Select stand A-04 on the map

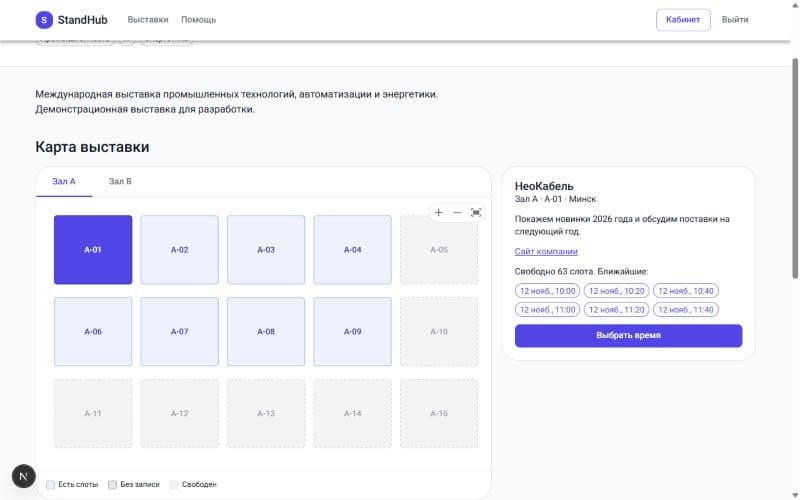click(x=353, y=250)
